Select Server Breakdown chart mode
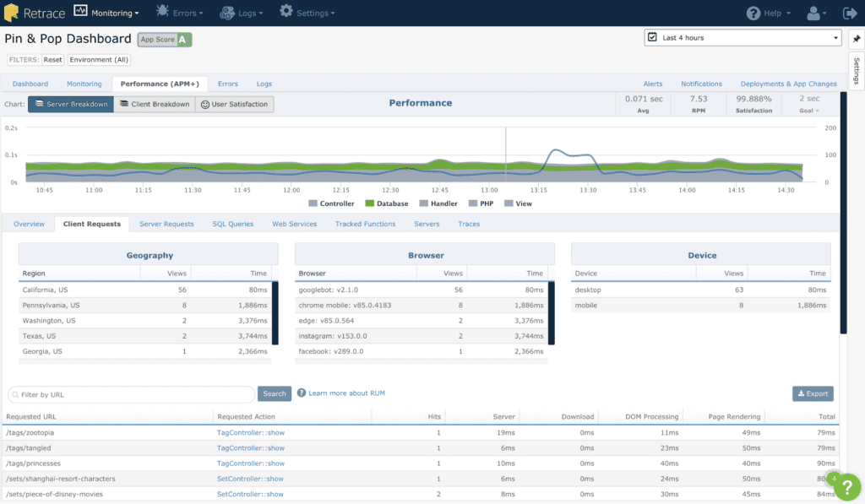 (x=71, y=104)
